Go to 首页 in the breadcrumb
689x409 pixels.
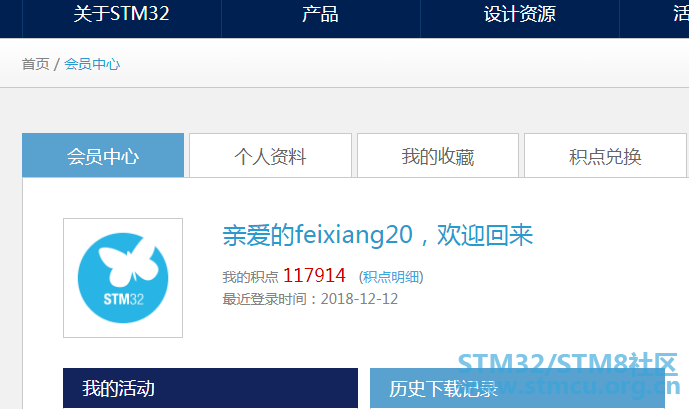pyautogui.click(x=36, y=64)
